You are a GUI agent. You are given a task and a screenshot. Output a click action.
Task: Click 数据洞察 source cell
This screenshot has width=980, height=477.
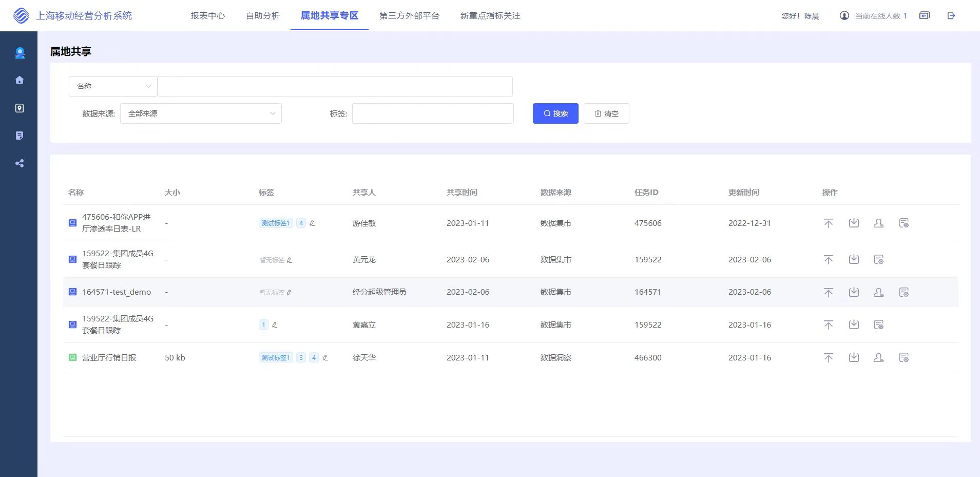[x=556, y=357]
